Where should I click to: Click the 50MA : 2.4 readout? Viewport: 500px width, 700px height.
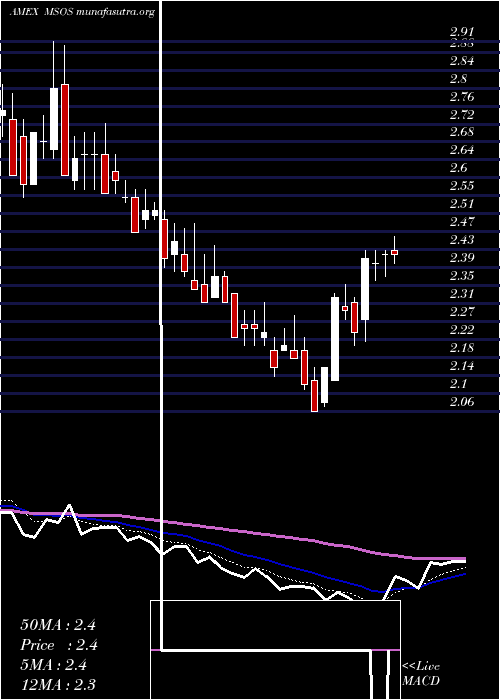click(x=58, y=625)
